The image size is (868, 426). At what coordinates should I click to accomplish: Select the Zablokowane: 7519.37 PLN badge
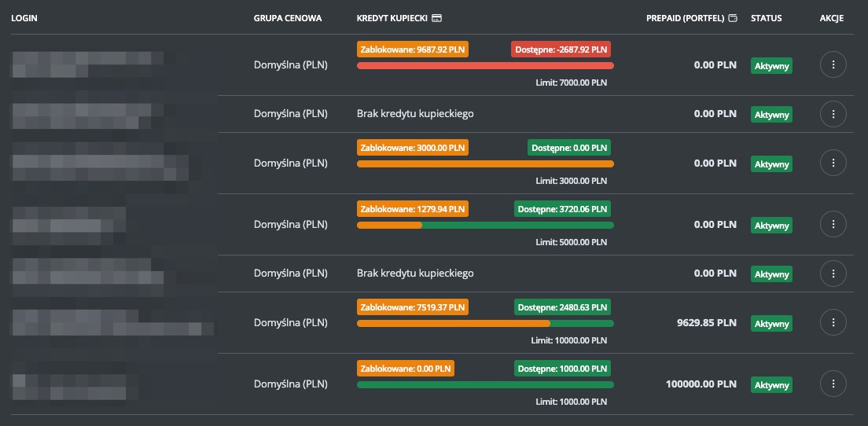pos(413,307)
